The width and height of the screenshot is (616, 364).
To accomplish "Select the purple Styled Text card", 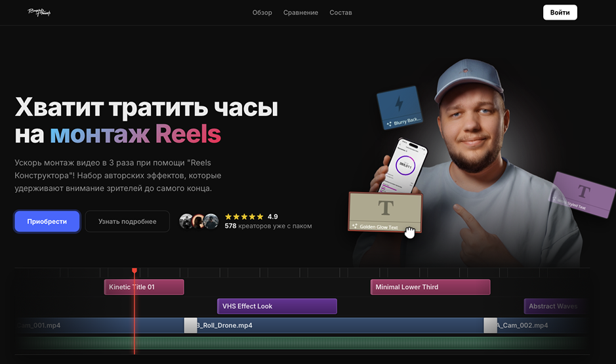I will tap(583, 195).
